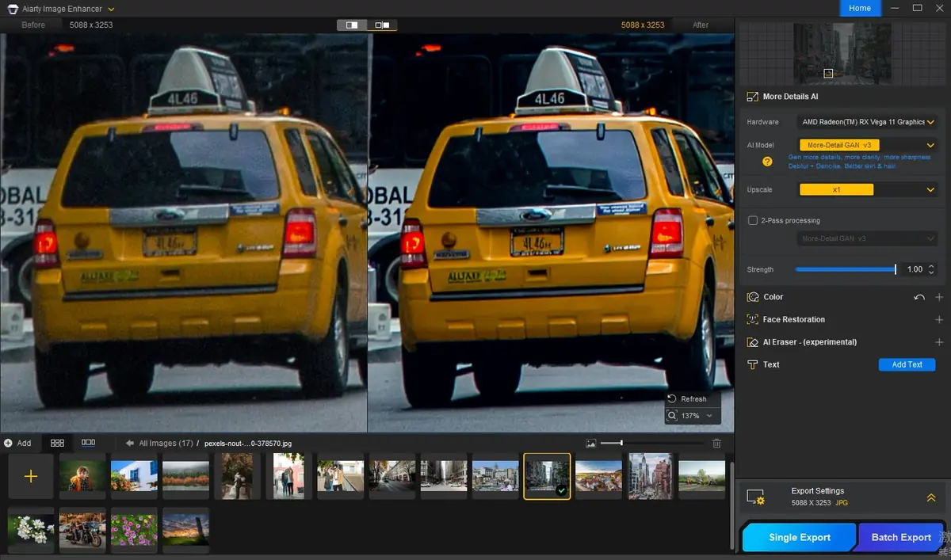The width and height of the screenshot is (951, 560).
Task: Open the Aiarty Image Enhancer menu
Action: point(110,9)
